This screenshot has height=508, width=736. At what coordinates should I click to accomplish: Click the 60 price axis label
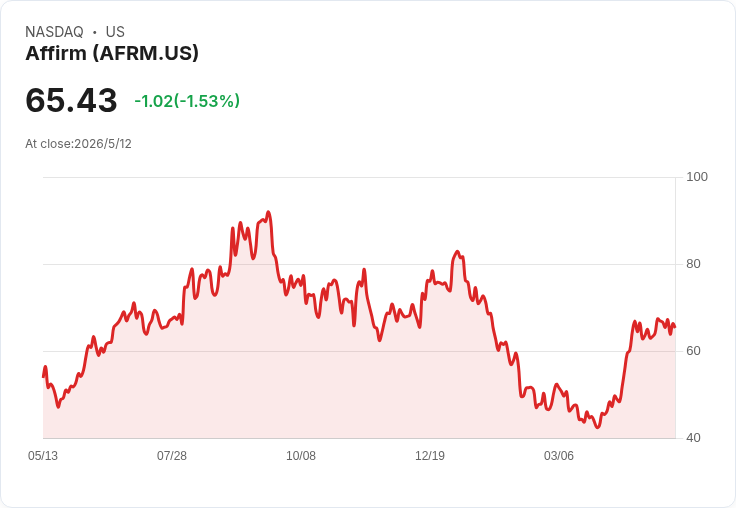pos(693,351)
